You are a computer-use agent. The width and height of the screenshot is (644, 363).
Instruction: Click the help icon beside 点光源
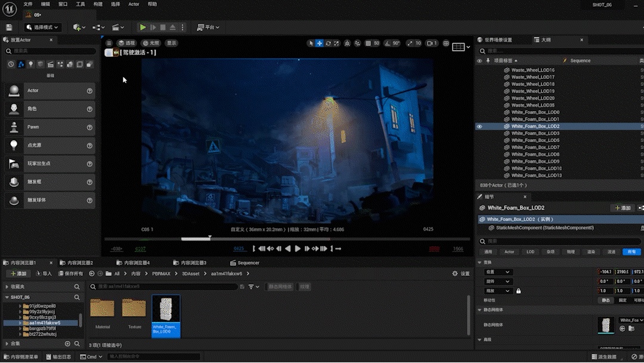pos(89,146)
